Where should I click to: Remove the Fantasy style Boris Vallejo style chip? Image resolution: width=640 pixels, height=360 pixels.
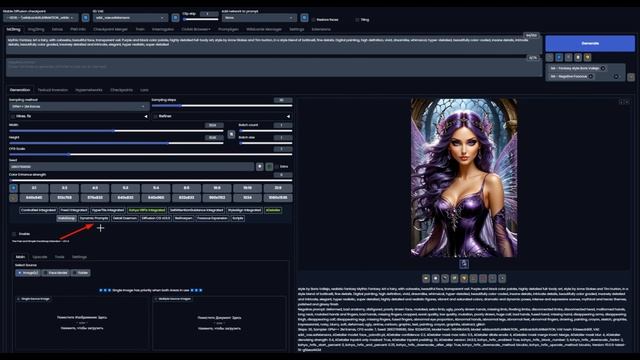click(603, 68)
